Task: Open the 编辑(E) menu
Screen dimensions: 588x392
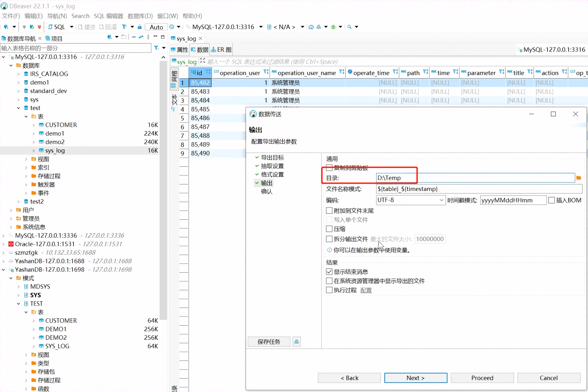Action: [x=34, y=16]
